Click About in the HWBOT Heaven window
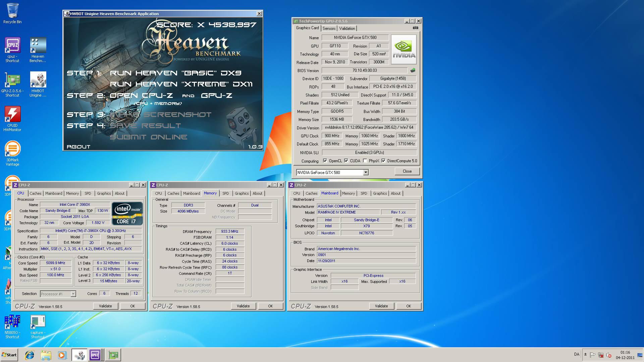 click(78, 147)
